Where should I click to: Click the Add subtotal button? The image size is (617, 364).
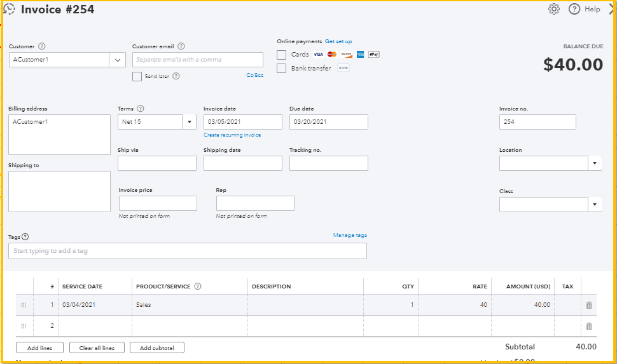tap(157, 348)
